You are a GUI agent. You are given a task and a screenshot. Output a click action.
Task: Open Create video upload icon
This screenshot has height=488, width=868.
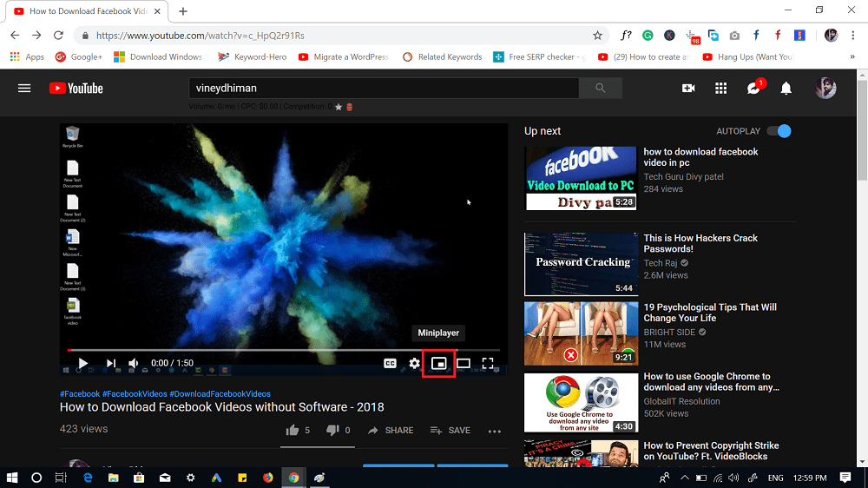[x=688, y=88]
